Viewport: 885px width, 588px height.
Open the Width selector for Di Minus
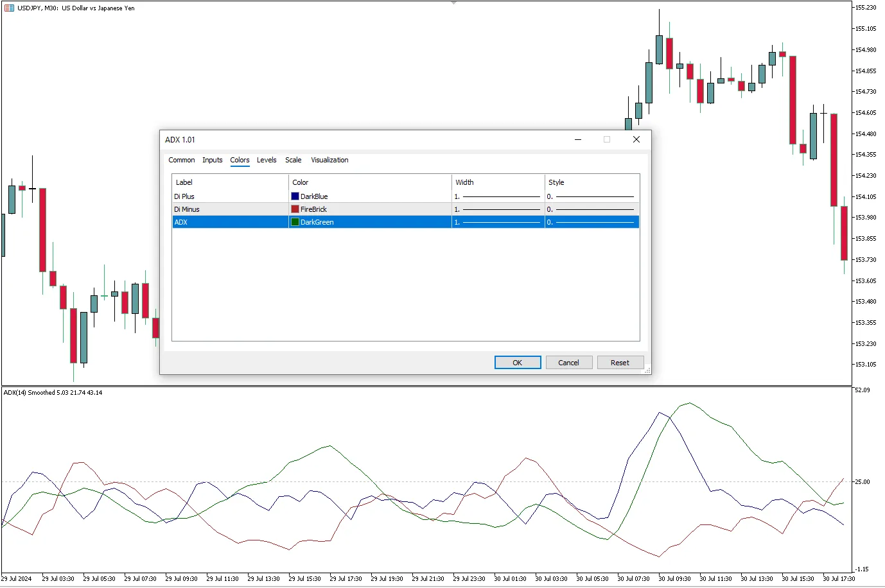[498, 209]
